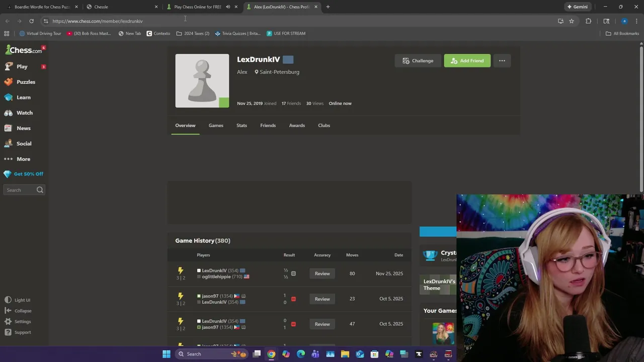
Task: Expand the All Bookmarks folder
Action: pyautogui.click(x=622, y=34)
